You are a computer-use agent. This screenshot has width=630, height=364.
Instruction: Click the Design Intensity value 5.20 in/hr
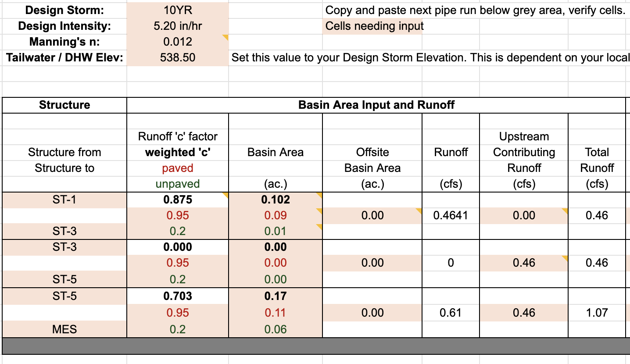click(x=178, y=26)
